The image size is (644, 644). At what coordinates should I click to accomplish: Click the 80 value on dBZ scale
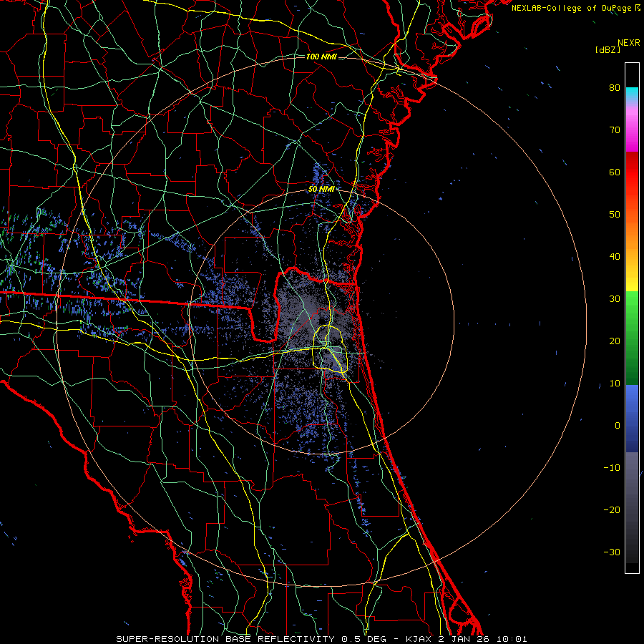coord(615,87)
